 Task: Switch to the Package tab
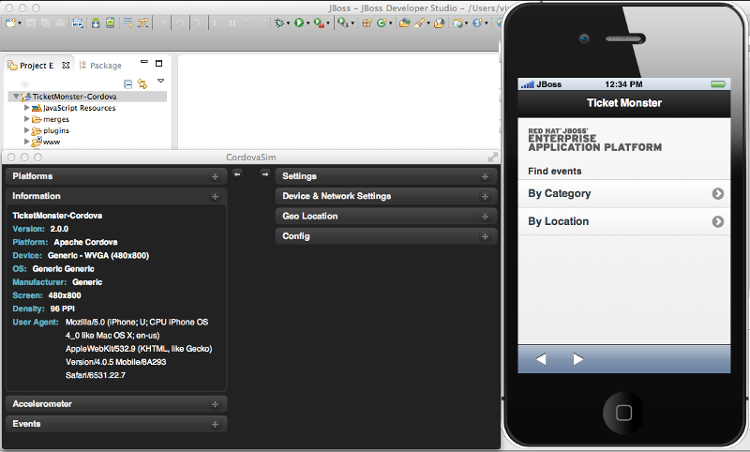click(100, 66)
